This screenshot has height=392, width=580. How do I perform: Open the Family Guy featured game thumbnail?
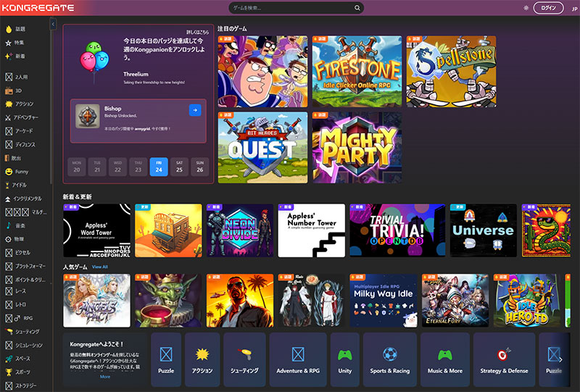click(262, 72)
